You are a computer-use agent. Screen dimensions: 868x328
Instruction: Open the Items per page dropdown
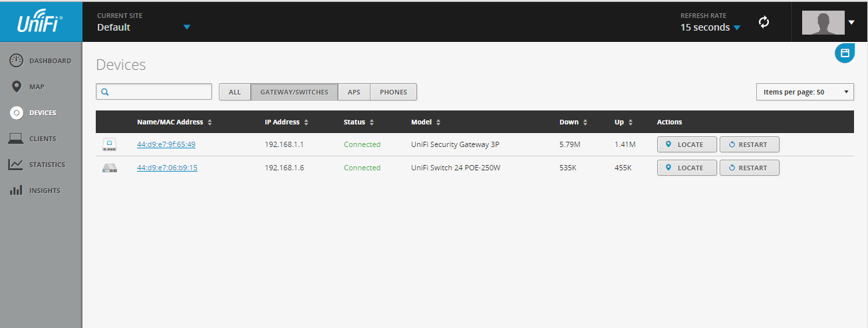pos(805,92)
